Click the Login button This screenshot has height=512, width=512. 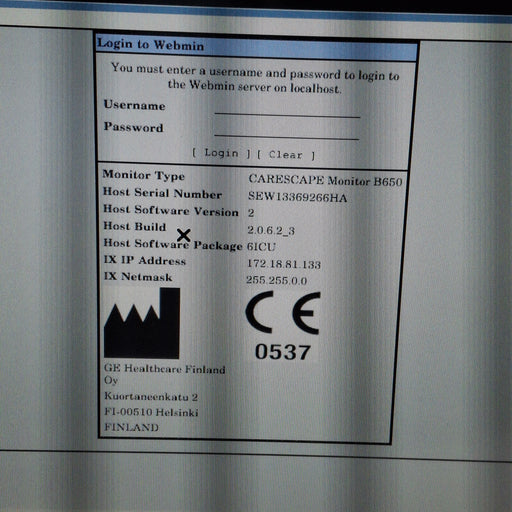(221, 153)
